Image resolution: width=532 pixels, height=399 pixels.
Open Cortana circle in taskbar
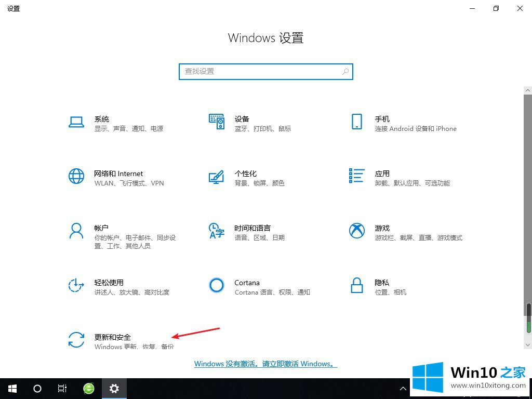37,389
